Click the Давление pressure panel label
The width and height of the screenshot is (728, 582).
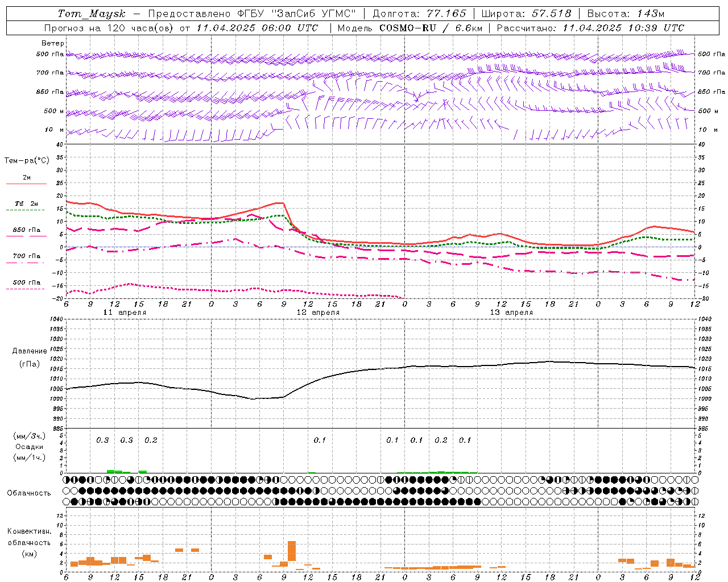coord(30,351)
